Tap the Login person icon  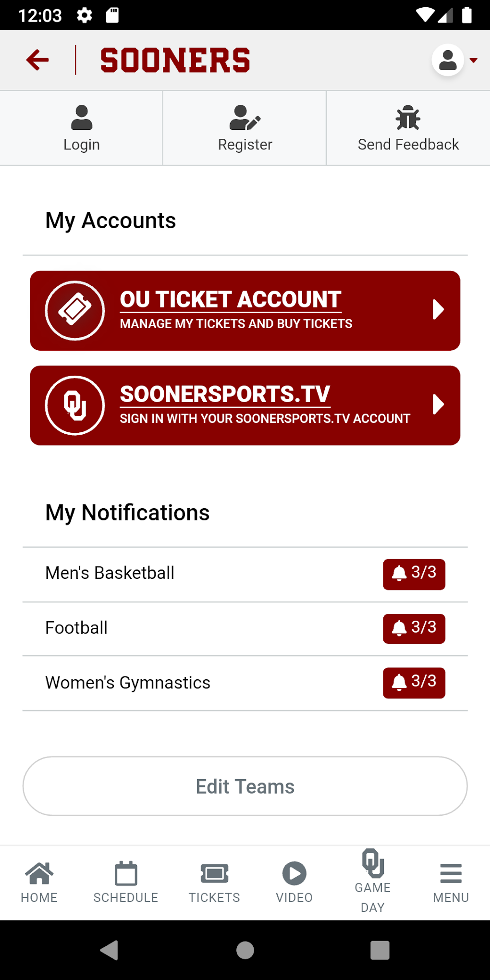[82, 118]
